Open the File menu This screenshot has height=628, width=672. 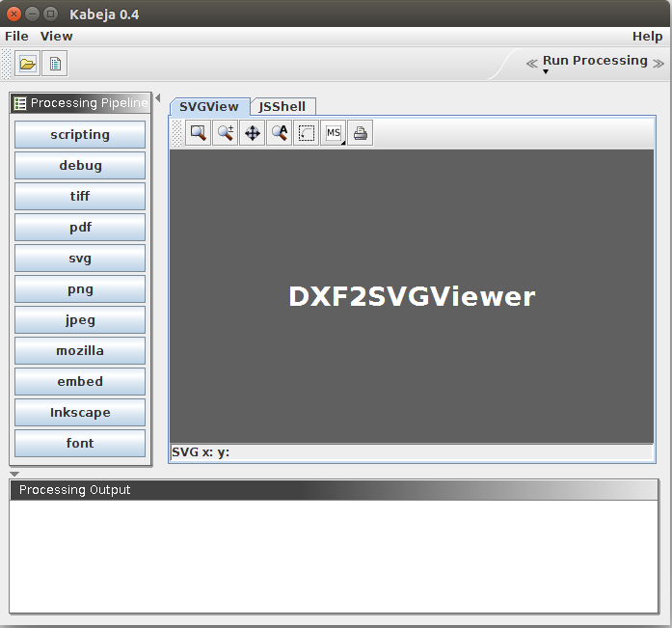pyautogui.click(x=16, y=36)
